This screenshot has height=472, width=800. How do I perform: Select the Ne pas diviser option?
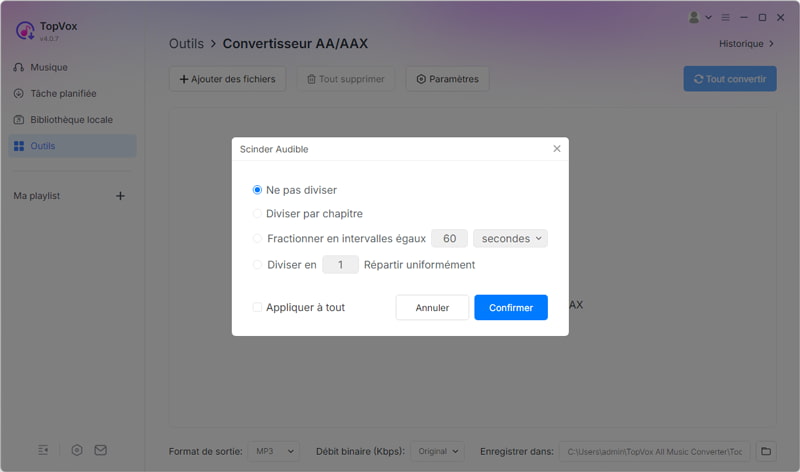click(258, 190)
